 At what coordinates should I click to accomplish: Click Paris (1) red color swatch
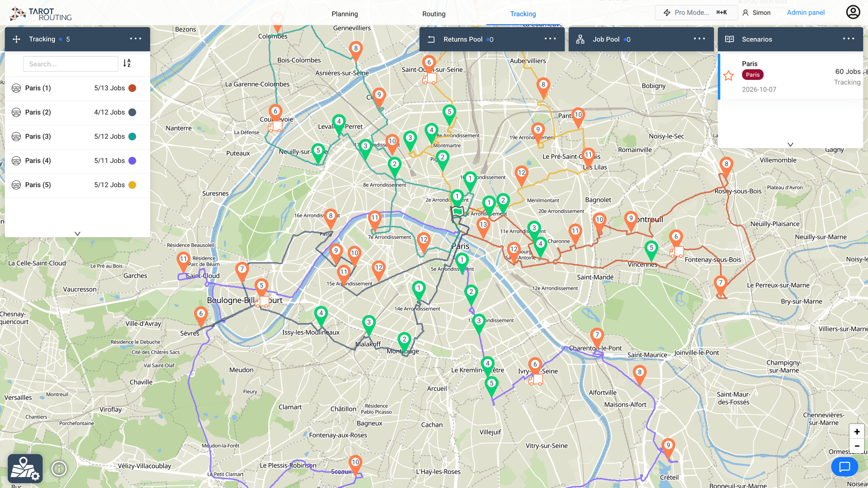[132, 88]
